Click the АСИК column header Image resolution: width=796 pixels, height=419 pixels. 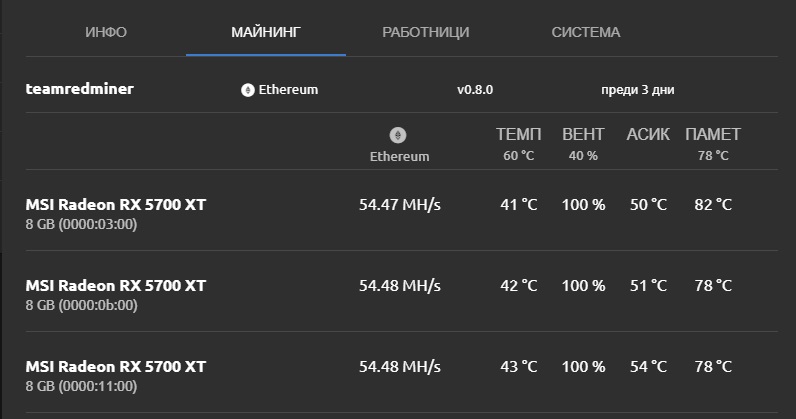(648, 134)
